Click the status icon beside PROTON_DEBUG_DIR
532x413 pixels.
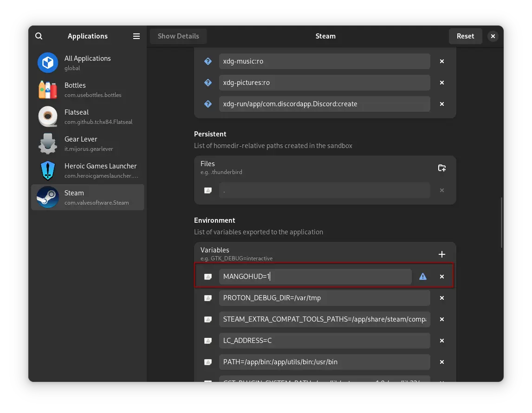point(208,298)
